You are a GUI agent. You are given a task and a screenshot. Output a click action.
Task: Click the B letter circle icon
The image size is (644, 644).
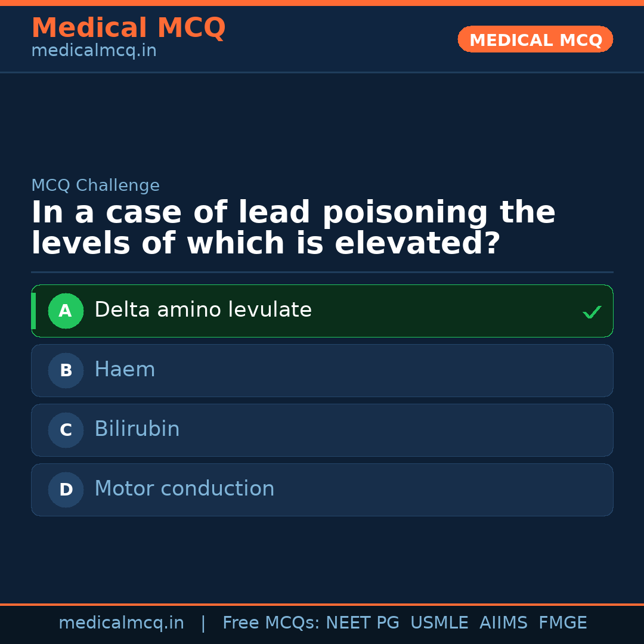(66, 370)
